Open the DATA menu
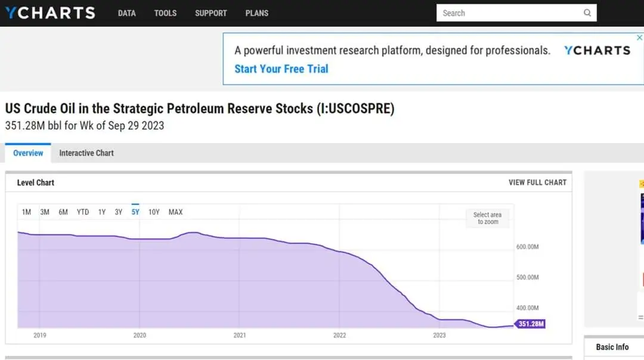This screenshot has height=360, width=644. click(x=126, y=13)
